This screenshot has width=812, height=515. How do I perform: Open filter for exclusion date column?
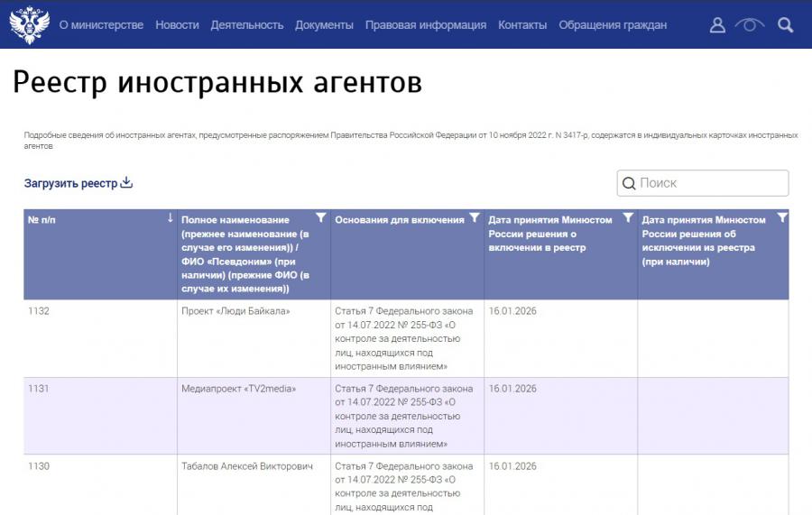(x=781, y=218)
